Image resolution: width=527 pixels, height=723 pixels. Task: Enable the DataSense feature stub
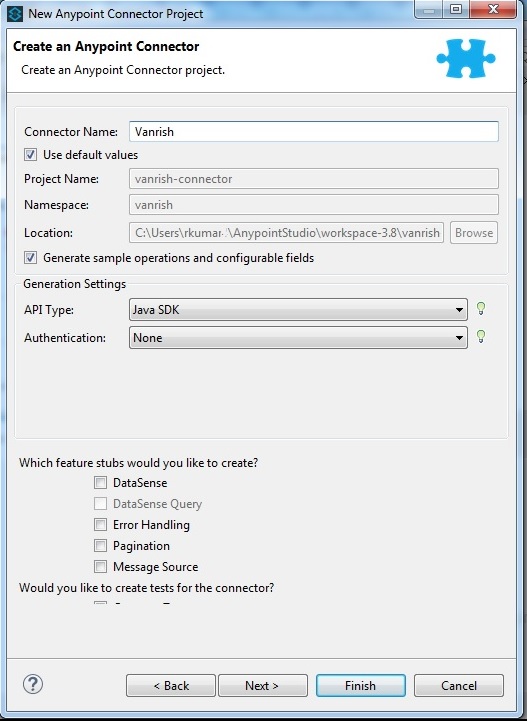pos(101,483)
